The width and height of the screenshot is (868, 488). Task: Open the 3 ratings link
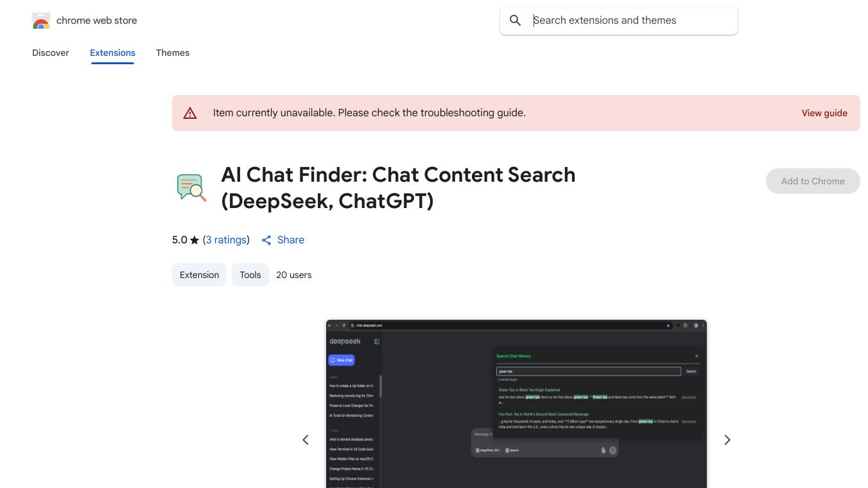point(226,240)
